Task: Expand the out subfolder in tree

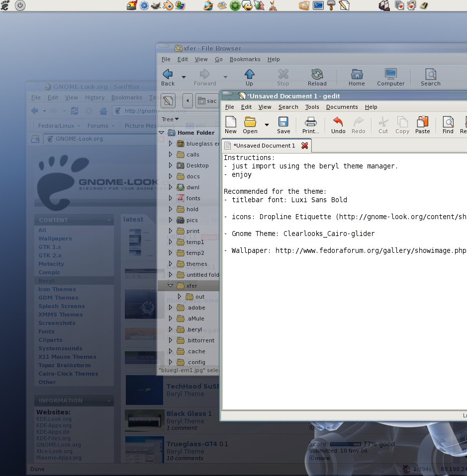Action: point(179,297)
